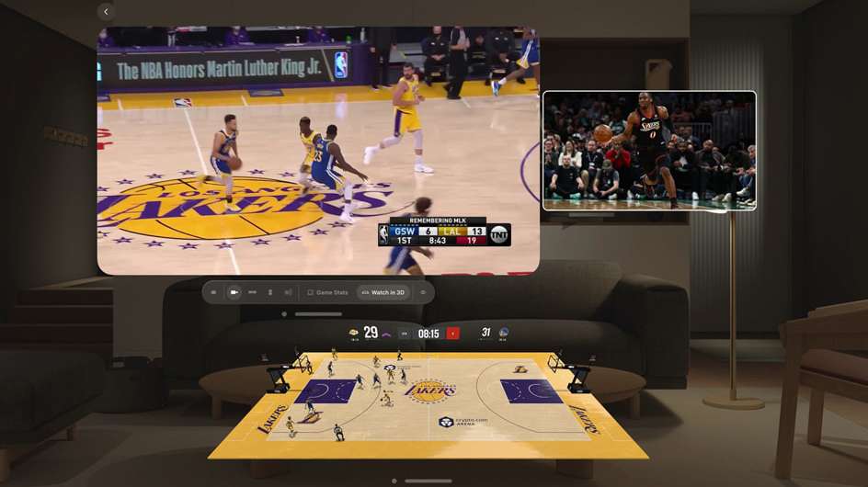Go back using the chevron button
This screenshot has width=868, height=487.
point(106,12)
